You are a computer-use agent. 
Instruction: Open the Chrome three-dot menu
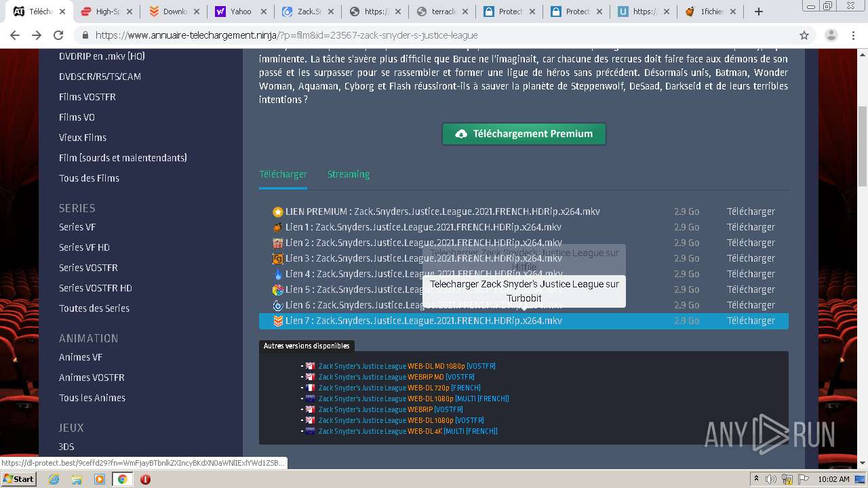(853, 35)
